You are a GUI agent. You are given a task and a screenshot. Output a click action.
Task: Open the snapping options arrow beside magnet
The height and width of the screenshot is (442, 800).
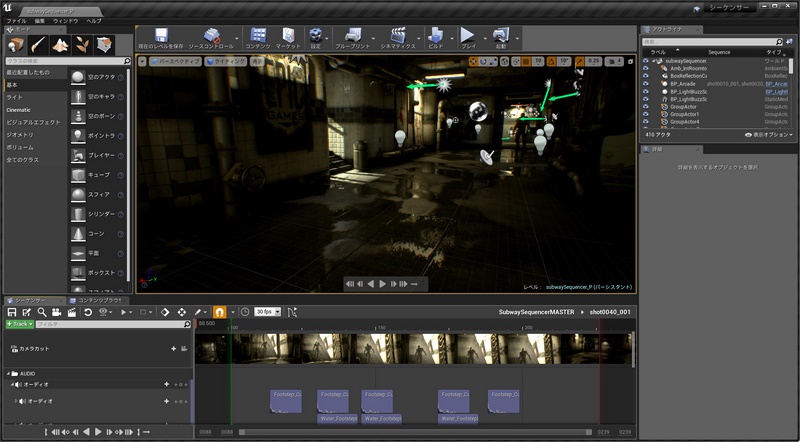pos(233,312)
